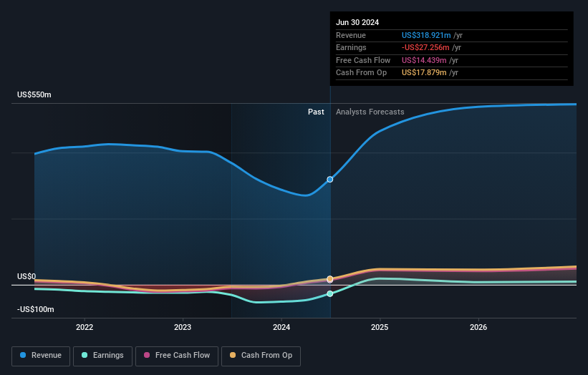Screen dimensions: 588x375
Task: Click the orange Cash From Op legend dot
Action: [x=233, y=355]
